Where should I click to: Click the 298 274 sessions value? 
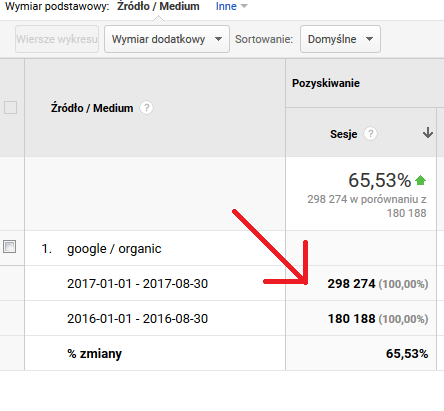point(351,284)
